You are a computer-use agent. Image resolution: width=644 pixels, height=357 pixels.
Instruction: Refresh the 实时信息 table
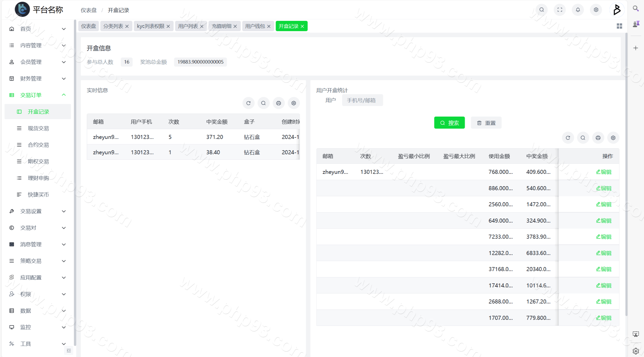[x=248, y=103]
